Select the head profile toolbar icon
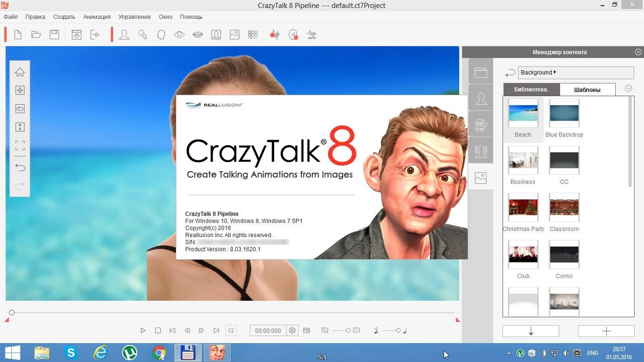644x362 pixels. pyautogui.click(x=161, y=34)
